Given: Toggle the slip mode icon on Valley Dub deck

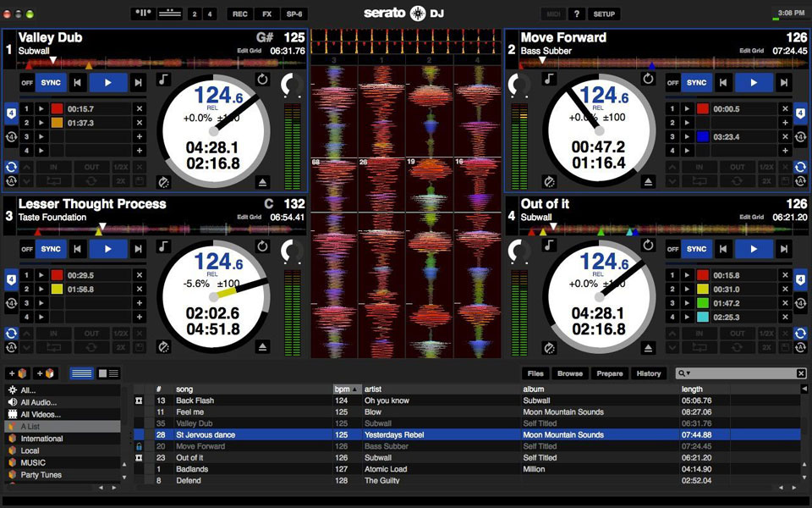Looking at the screenshot, I should (163, 183).
